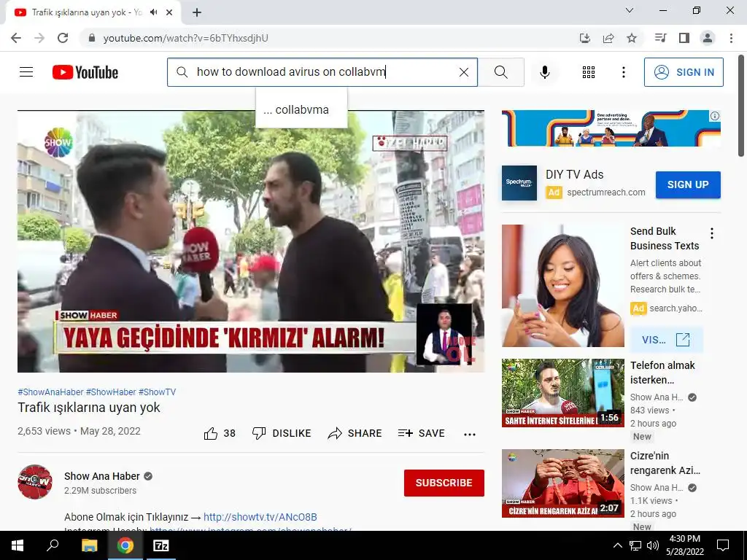
Task: Open the Show Ana Haber channel name
Action: 102,476
